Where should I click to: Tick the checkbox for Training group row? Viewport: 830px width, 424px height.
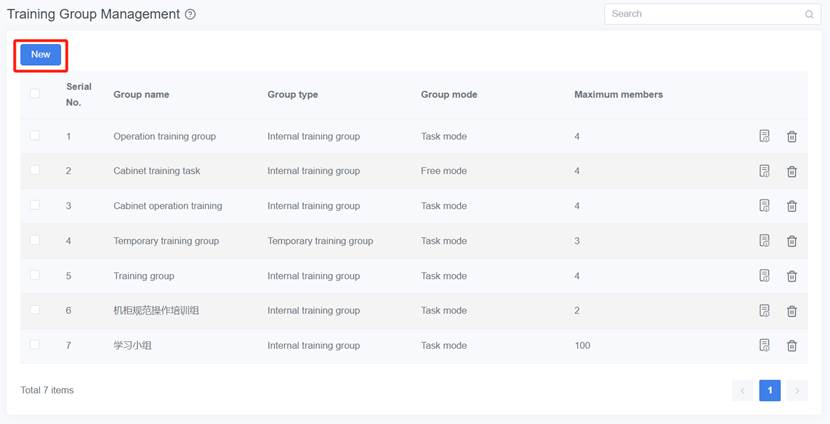[35, 275]
